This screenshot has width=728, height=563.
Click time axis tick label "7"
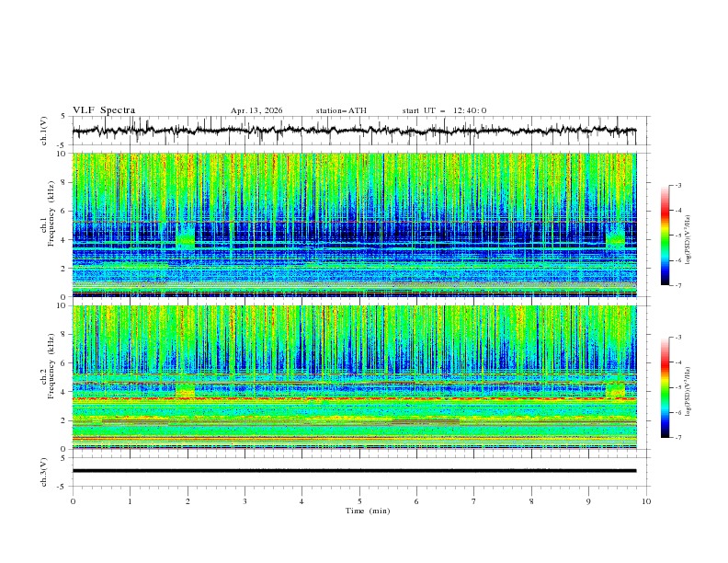474,501
